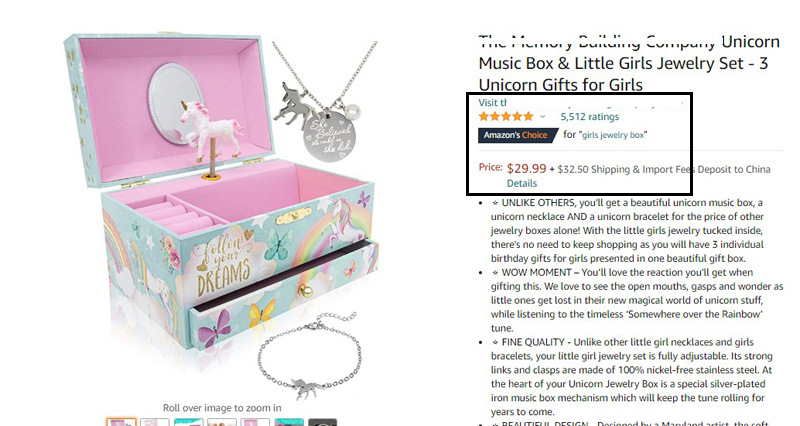800x426 pixels.
Task: Select the fourth product image thumbnail
Action: 222,422
